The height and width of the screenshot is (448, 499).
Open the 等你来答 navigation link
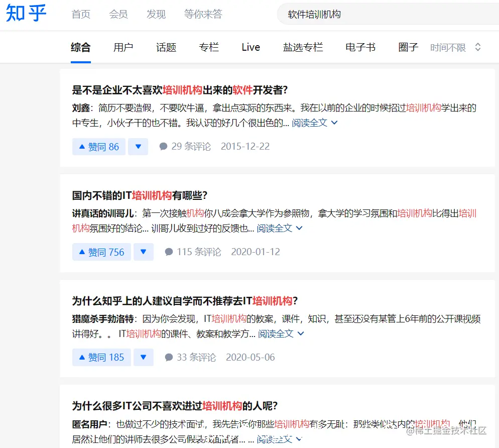pos(203,15)
